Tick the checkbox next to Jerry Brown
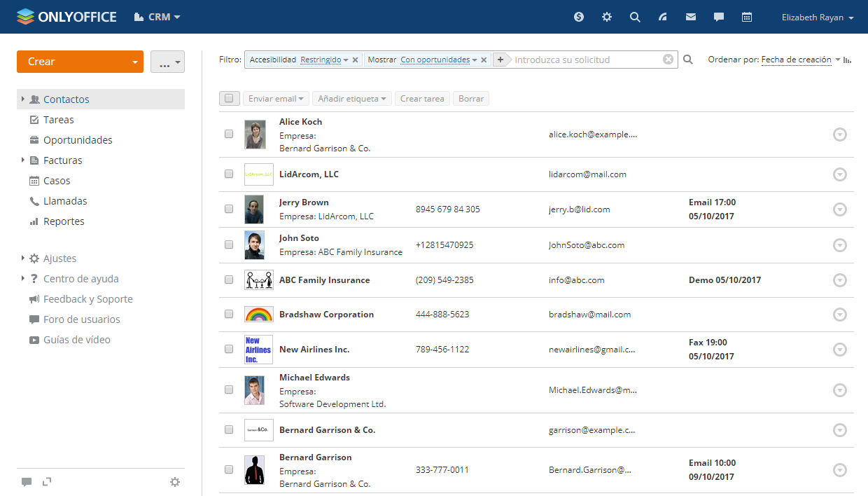This screenshot has height=496, width=868. coord(229,209)
